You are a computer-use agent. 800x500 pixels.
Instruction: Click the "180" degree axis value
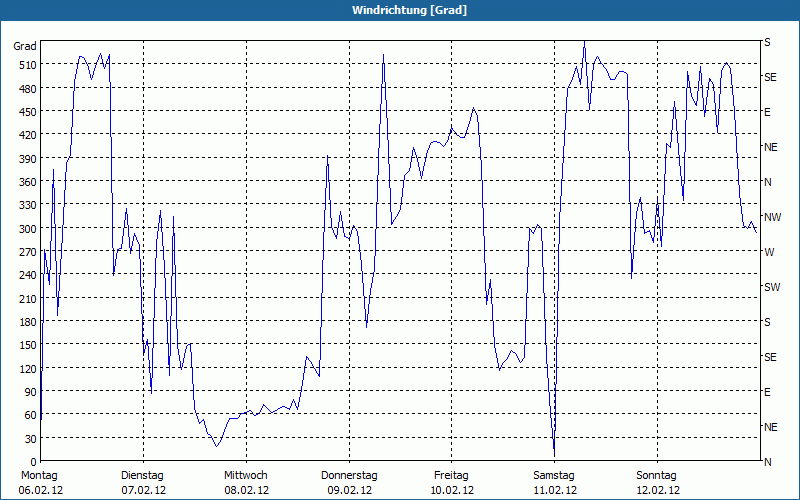28,321
